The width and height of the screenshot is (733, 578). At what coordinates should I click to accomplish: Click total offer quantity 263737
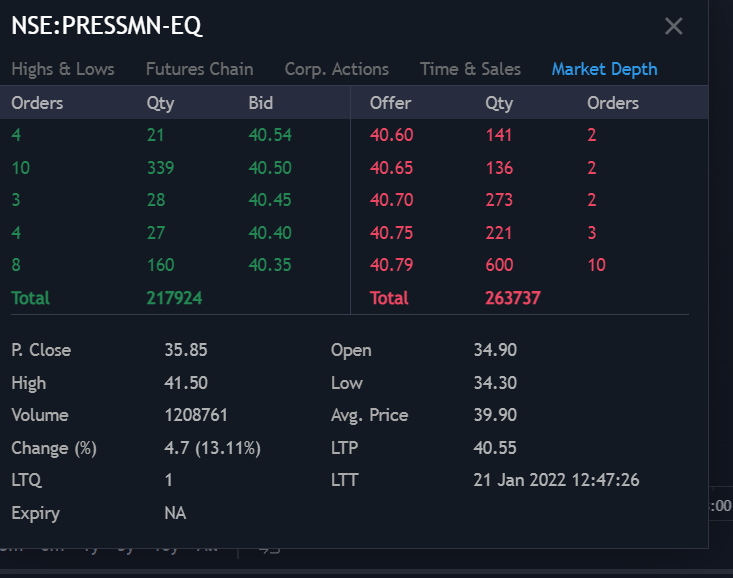(513, 298)
